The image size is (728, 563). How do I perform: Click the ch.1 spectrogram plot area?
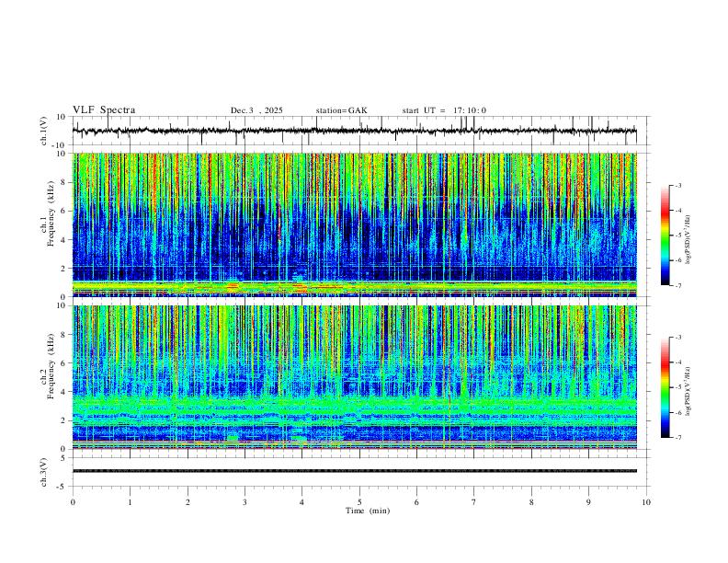355,224
